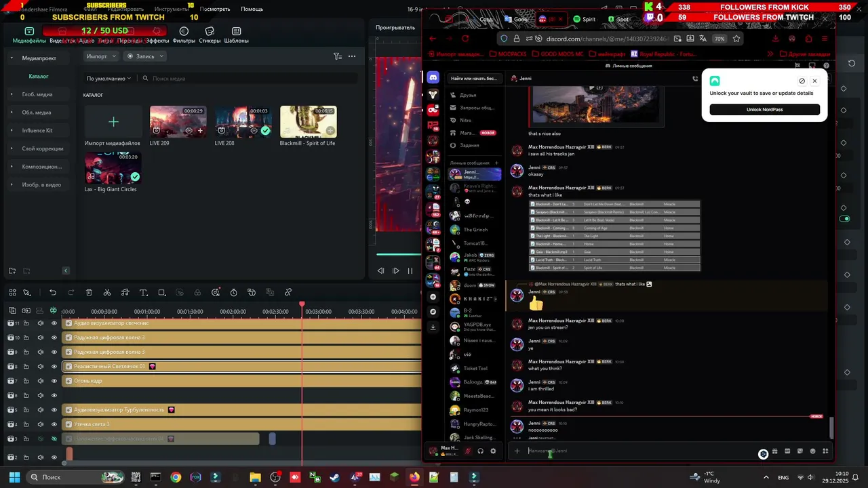Click the 70% zoom indicator in Firefox address bar
The width and height of the screenshot is (868, 488).
(x=719, y=39)
